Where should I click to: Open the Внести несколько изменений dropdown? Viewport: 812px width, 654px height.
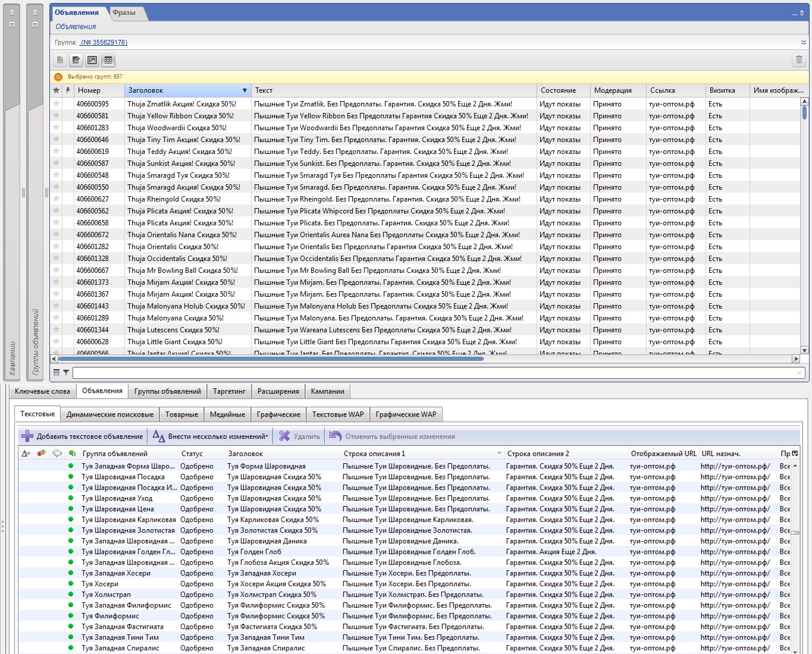(x=267, y=436)
